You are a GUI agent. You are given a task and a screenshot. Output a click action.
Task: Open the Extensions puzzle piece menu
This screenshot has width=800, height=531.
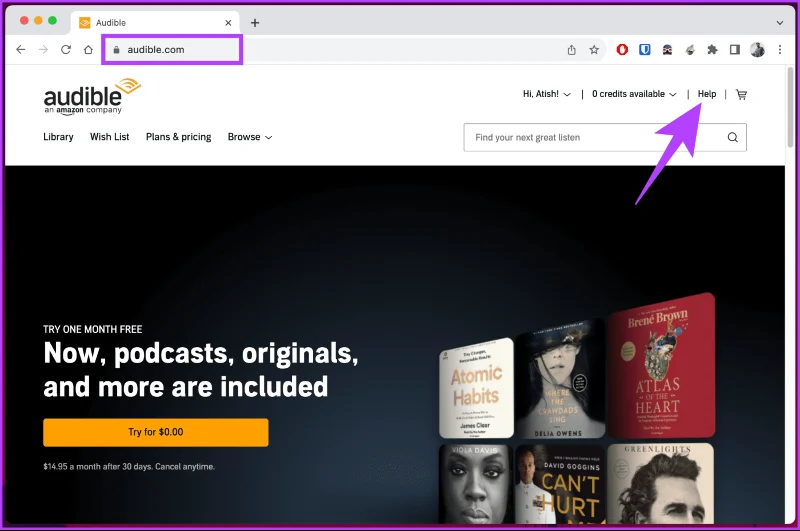[x=712, y=49]
